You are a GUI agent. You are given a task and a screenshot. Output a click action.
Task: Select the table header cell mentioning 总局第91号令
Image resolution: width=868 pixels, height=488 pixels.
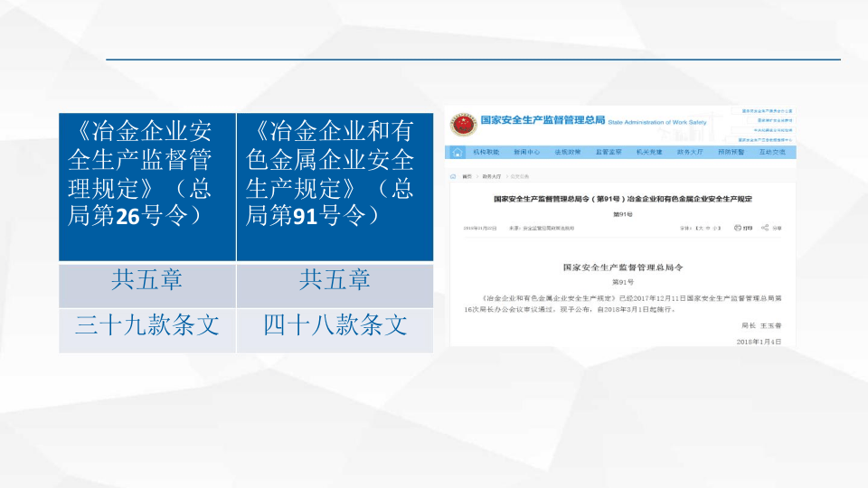point(335,187)
